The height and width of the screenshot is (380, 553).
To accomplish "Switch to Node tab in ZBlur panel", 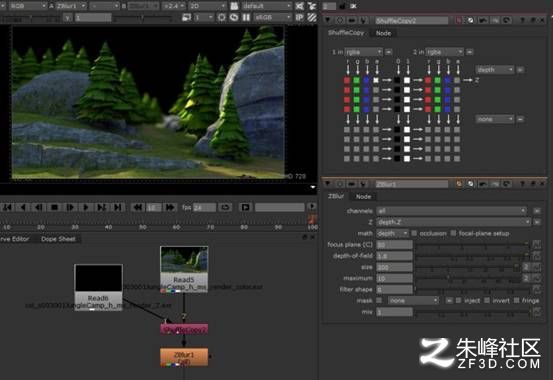I will [x=363, y=197].
